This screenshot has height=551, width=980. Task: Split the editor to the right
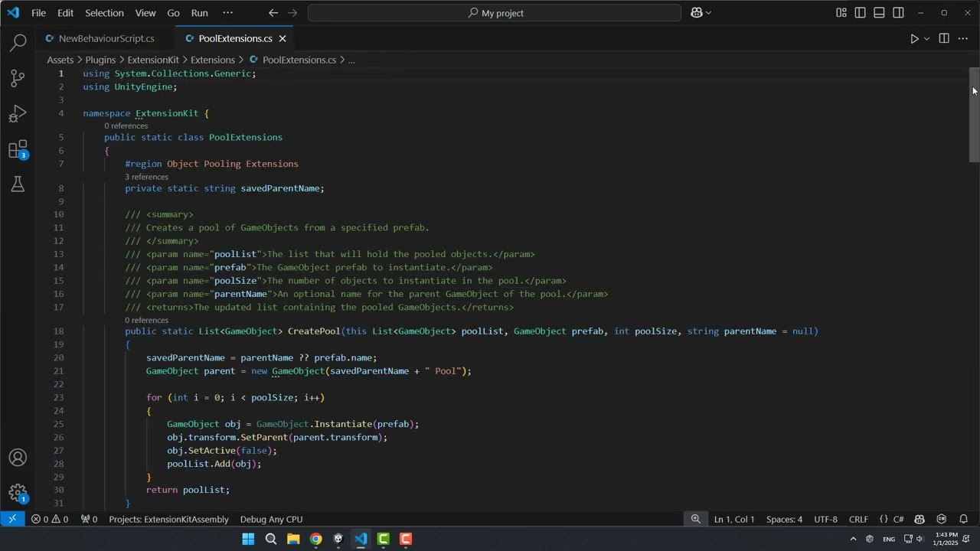pyautogui.click(x=944, y=38)
